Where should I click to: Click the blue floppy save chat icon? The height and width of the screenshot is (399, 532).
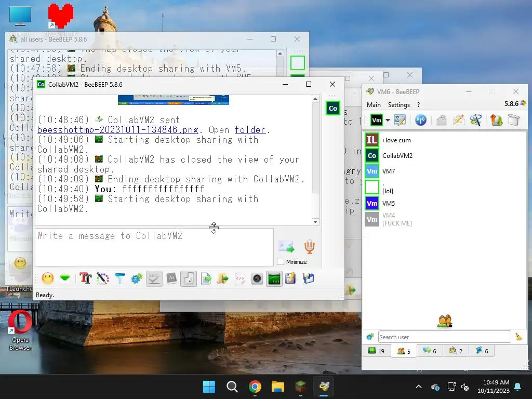(x=308, y=278)
